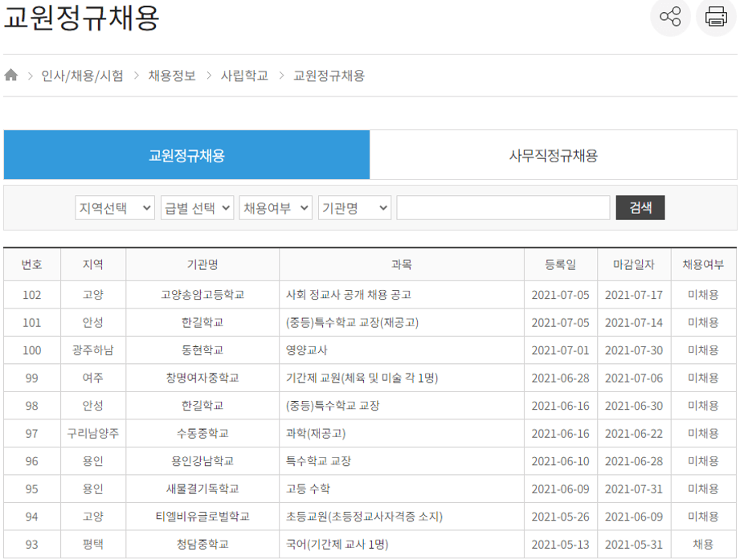Open 용인강남학교 특수학교 교장 posting
The image size is (740, 560).
pyautogui.click(x=318, y=461)
